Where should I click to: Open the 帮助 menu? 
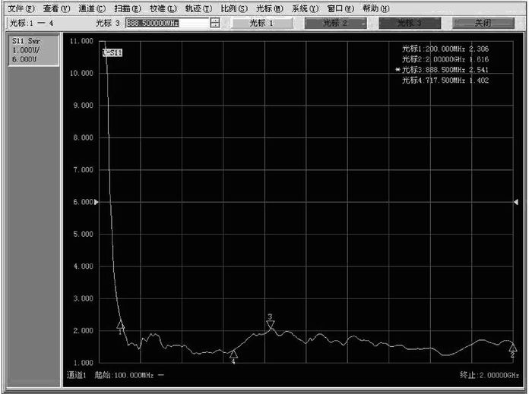coord(375,8)
